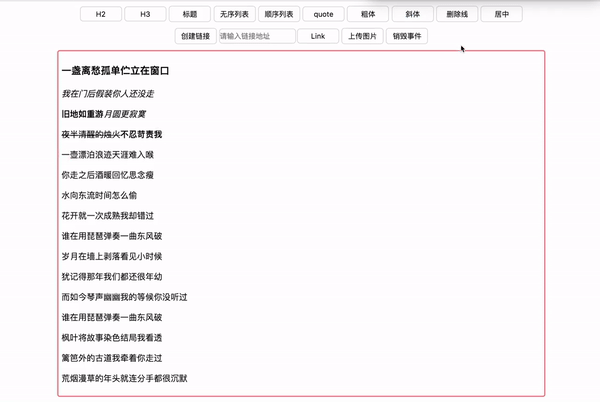Apply H3 heading with the H3 button
Viewport: 600px width, 402px height.
pos(145,14)
